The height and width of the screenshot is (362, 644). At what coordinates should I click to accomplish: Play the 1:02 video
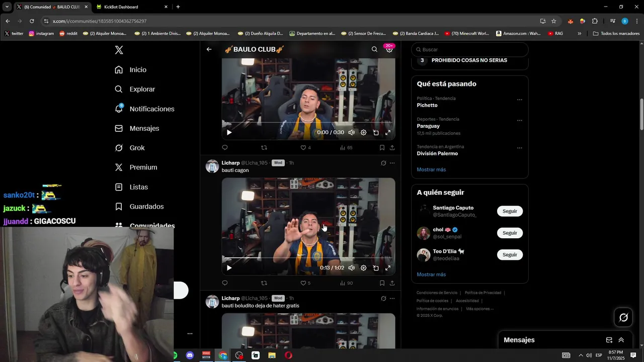[x=229, y=268]
